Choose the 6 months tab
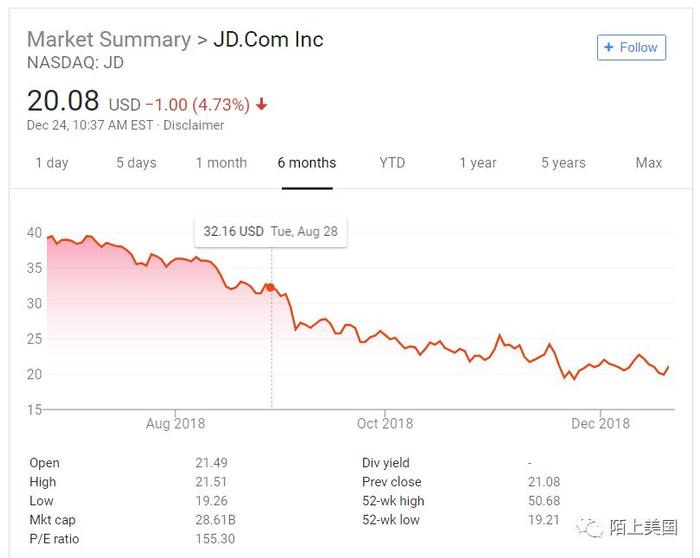The width and height of the screenshot is (700, 558). tap(307, 163)
